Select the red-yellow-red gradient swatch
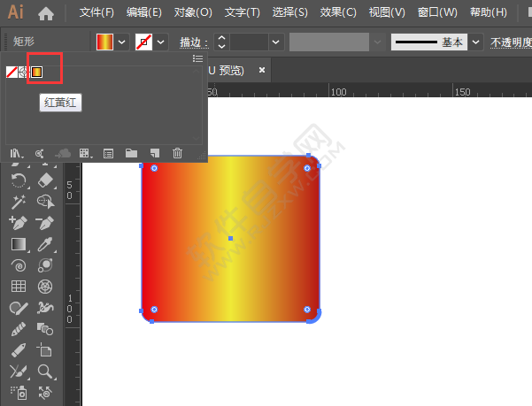 [x=37, y=72]
